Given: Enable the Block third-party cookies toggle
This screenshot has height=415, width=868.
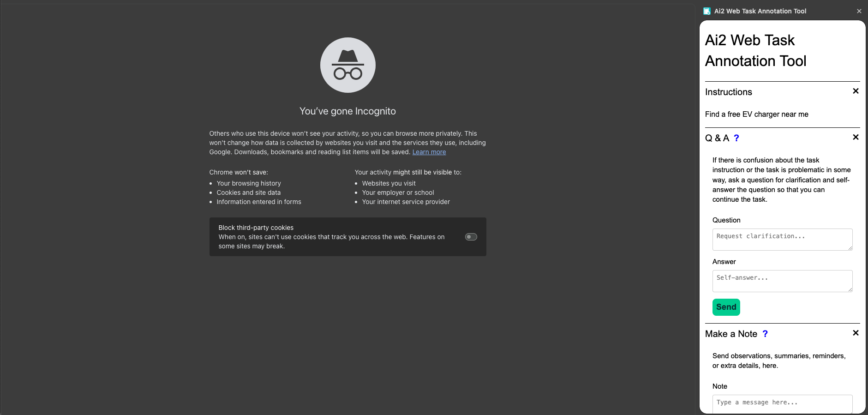Looking at the screenshot, I should 471,237.
